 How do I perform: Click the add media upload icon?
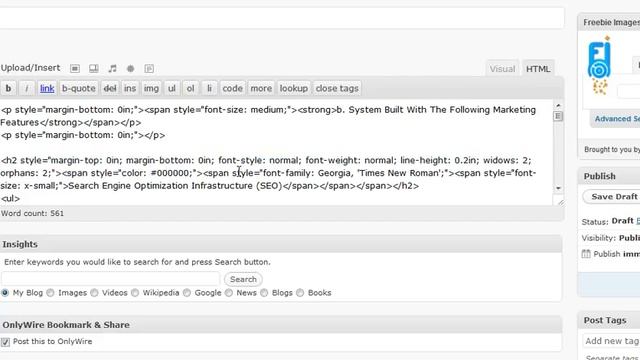[x=131, y=69]
